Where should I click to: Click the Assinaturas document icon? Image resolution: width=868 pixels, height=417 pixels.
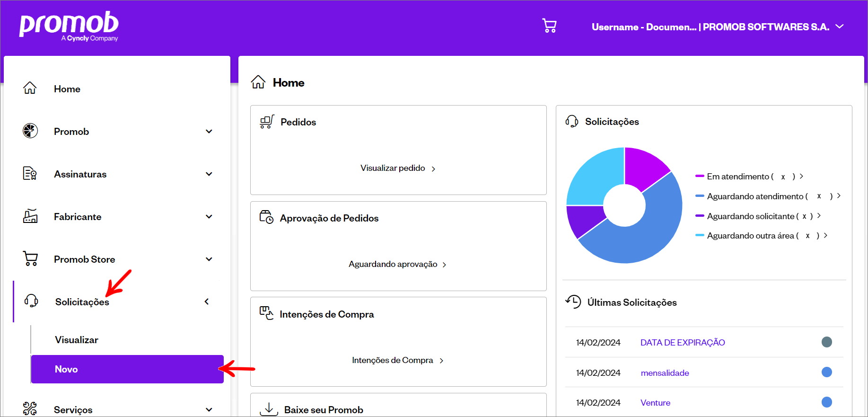(x=30, y=173)
